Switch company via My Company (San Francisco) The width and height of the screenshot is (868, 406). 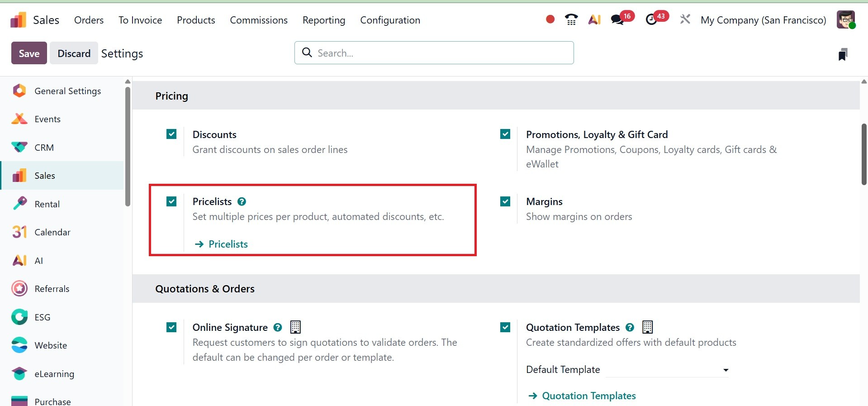(763, 20)
